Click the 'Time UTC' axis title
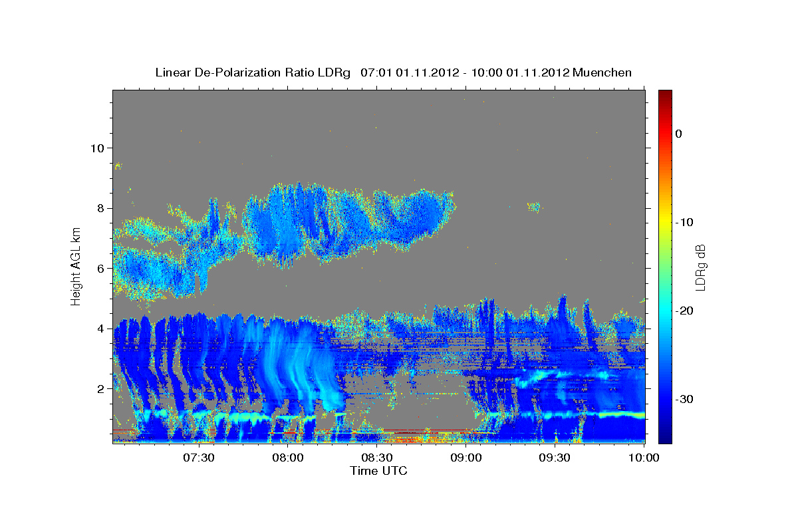This screenshot has width=798, height=532. click(379, 471)
